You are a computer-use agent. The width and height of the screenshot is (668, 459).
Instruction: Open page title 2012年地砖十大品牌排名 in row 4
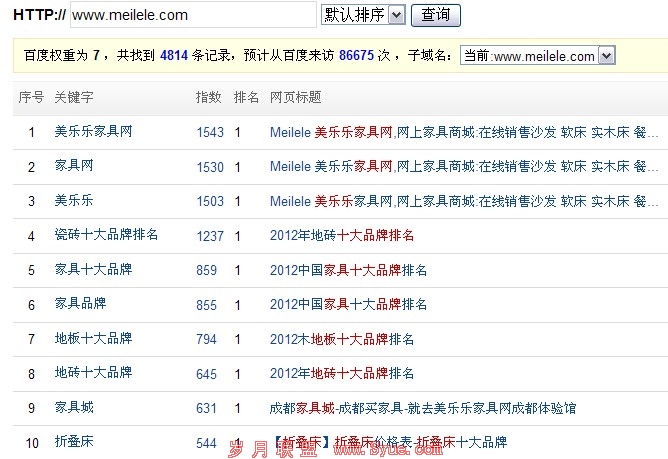click(342, 236)
